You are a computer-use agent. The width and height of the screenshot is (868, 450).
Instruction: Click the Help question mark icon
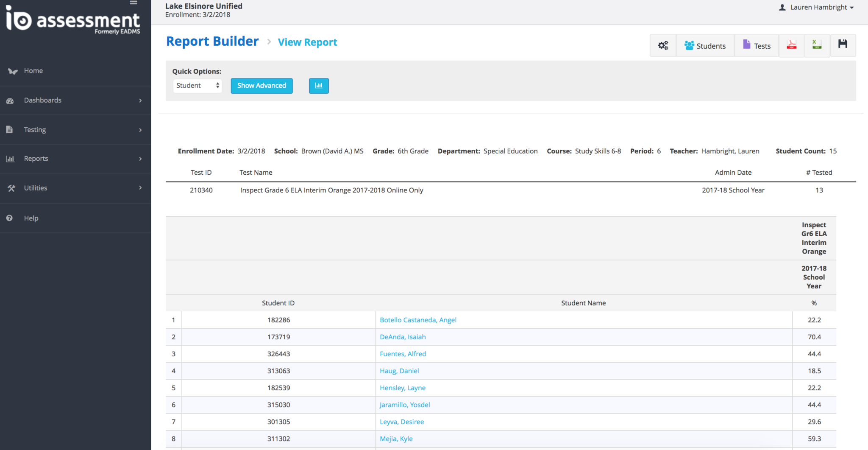click(x=9, y=218)
